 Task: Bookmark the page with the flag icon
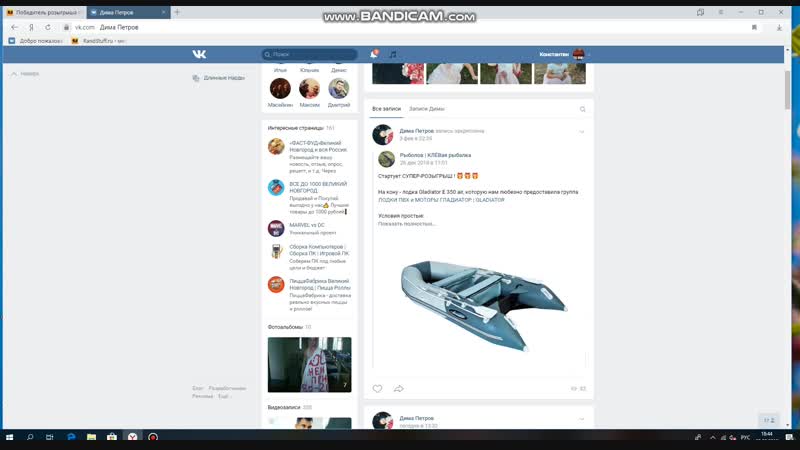point(754,27)
